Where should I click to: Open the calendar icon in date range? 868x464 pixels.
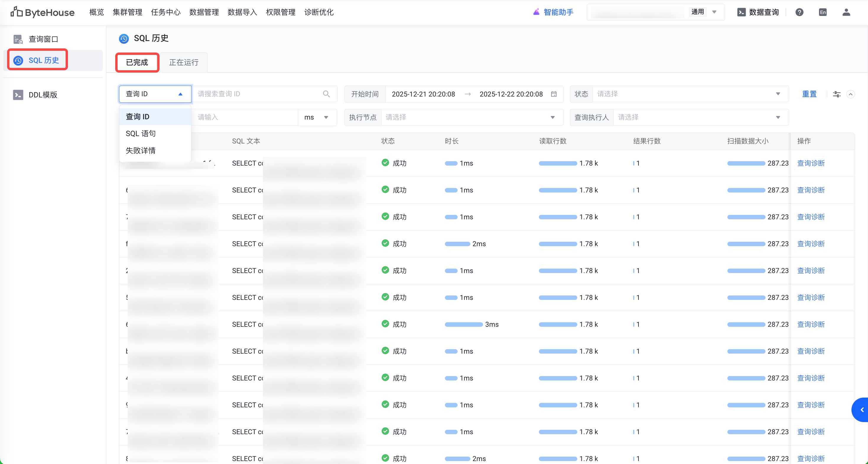tap(554, 94)
